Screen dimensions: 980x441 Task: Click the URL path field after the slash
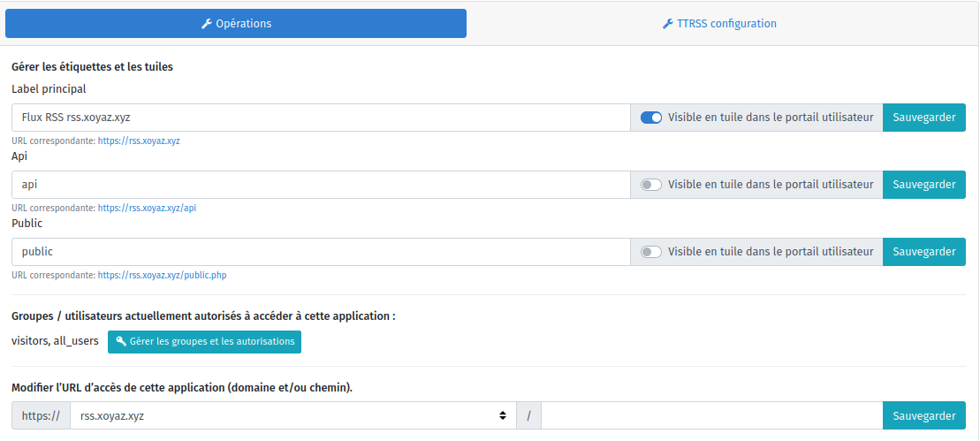711,416
